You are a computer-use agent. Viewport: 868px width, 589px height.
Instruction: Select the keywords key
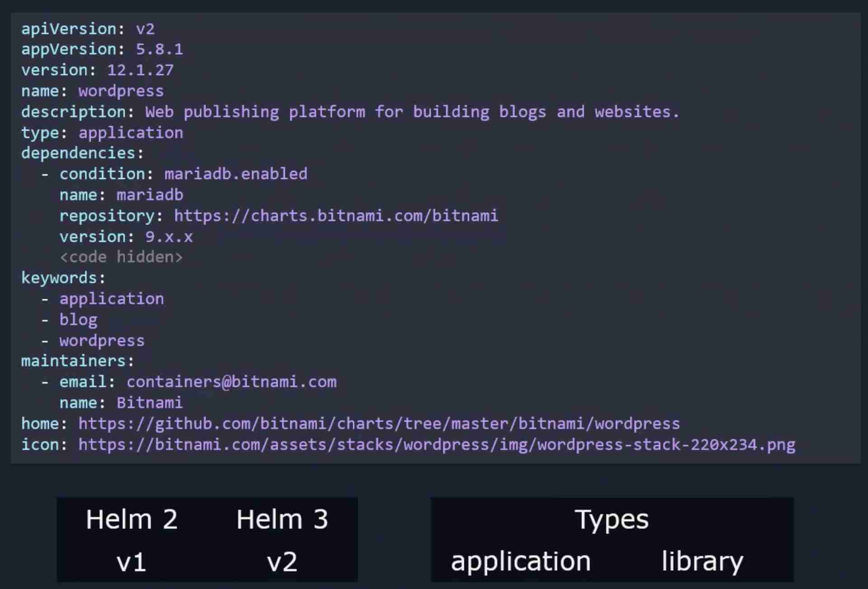(63, 278)
